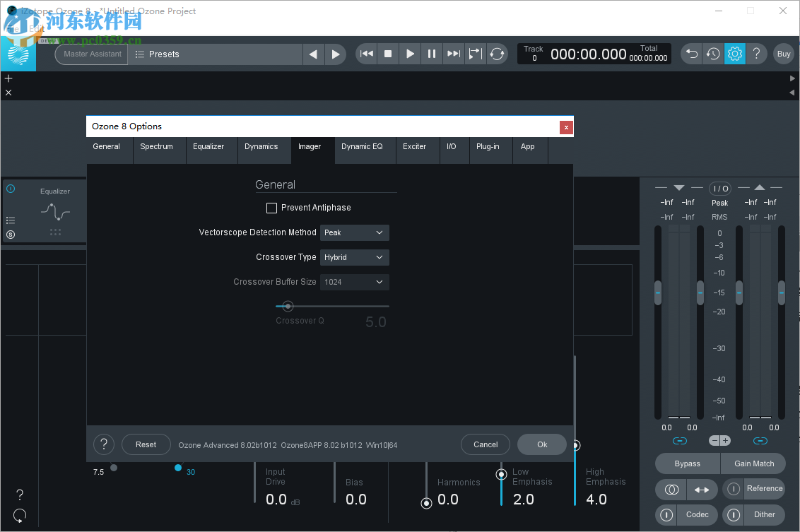The width and height of the screenshot is (800, 532).
Task: Open the Vectorscope Detection Method dropdown
Action: coord(354,232)
